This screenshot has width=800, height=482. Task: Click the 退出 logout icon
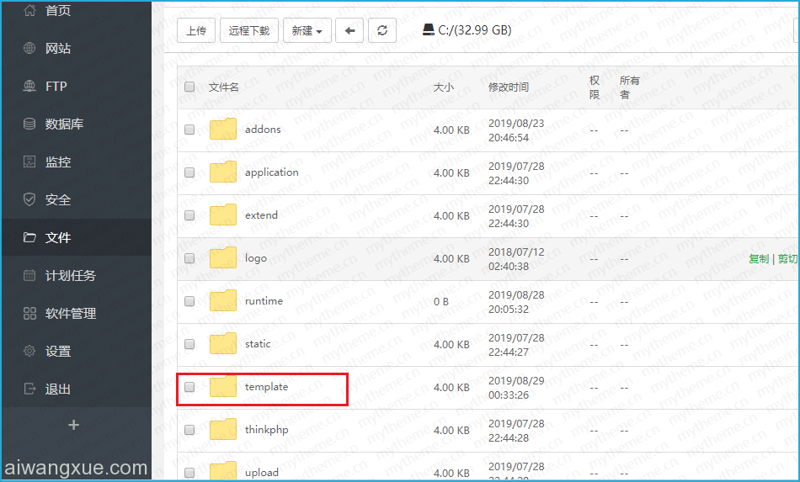point(30,389)
